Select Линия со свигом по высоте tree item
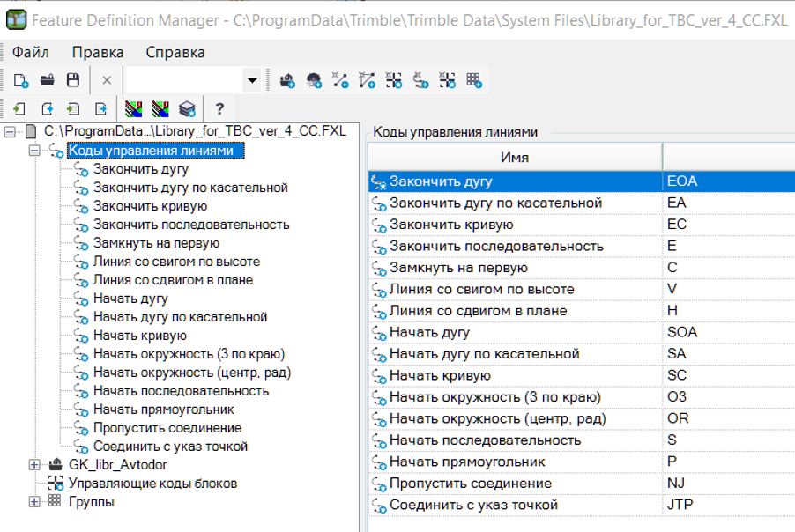Viewport: 795px width, 532px height. click(x=176, y=262)
